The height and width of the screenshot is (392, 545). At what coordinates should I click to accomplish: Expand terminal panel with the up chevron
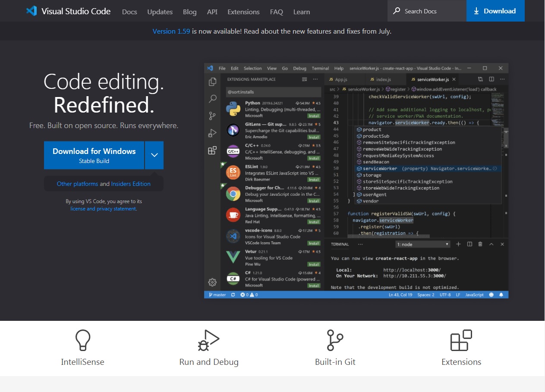(x=491, y=244)
